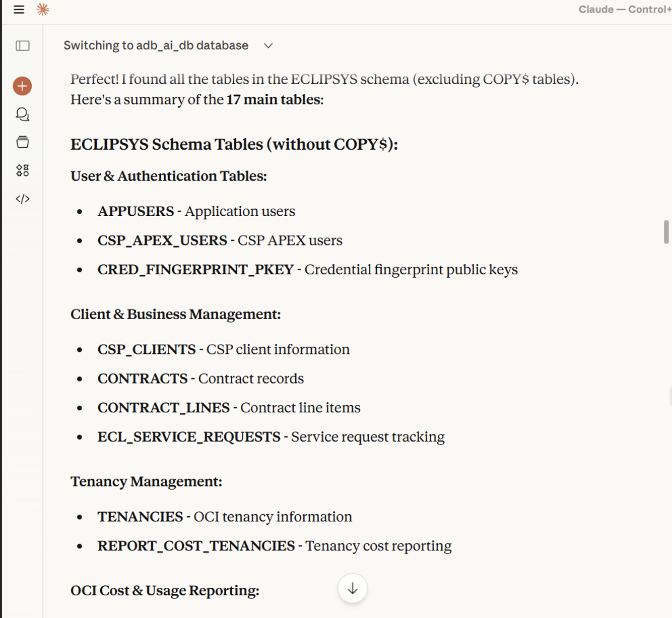Open the Chats list icon
The width and height of the screenshot is (672, 618).
22,114
